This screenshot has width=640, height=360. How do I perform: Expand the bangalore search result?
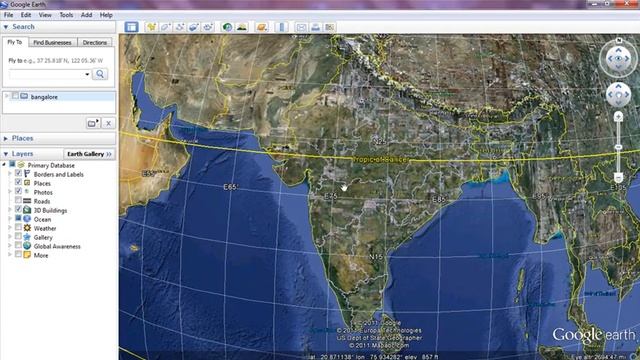coord(7,96)
